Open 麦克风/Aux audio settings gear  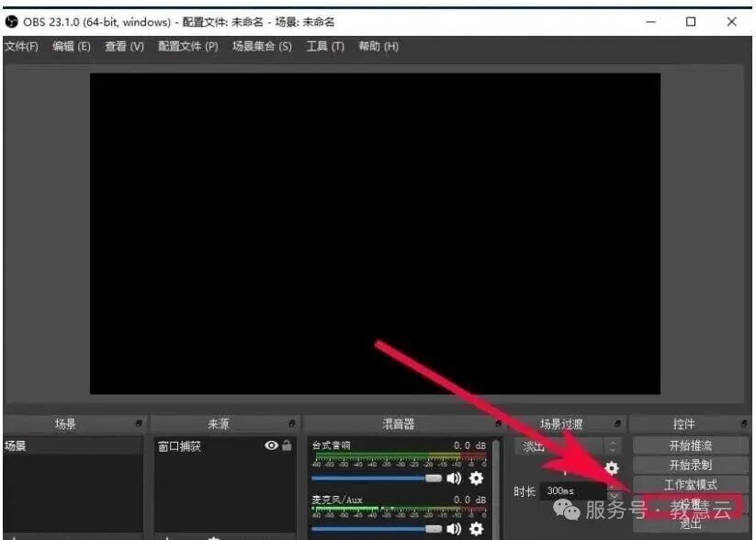pos(476,529)
